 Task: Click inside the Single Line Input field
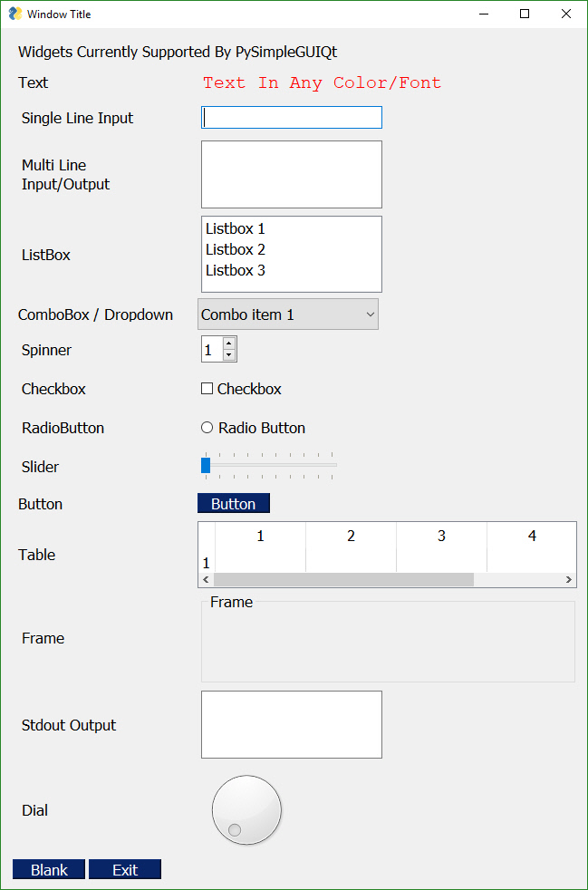click(291, 118)
